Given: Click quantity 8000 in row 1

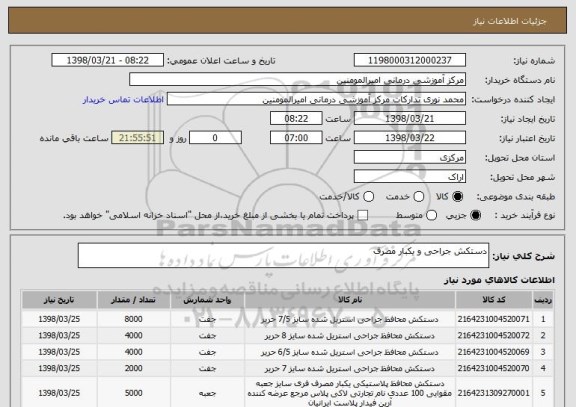Looking at the screenshot, I should (133, 319).
